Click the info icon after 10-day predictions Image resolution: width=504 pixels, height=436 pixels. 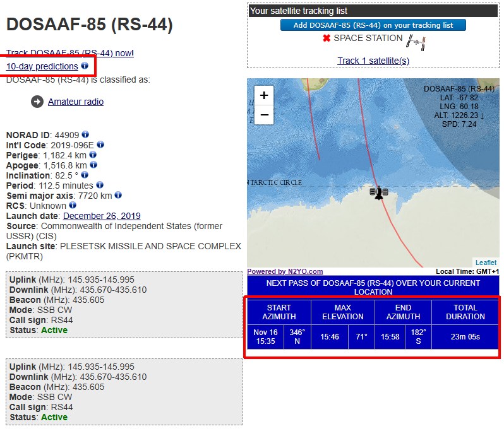click(x=85, y=66)
